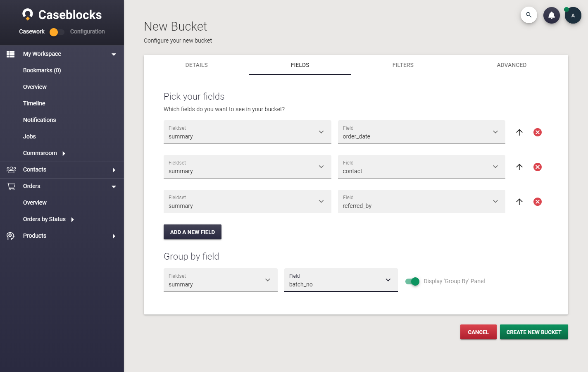
Task: Click Display 'Group By' Panel label
Action: [x=454, y=281]
